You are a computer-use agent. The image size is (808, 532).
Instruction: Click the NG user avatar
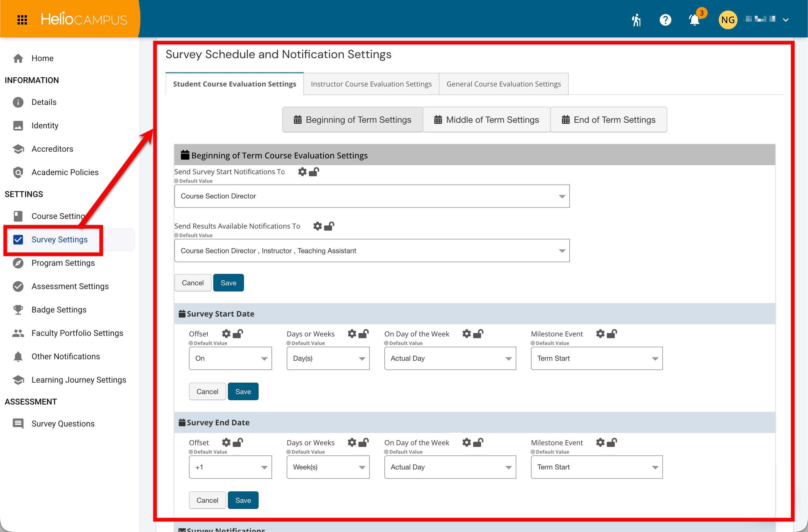pos(728,20)
